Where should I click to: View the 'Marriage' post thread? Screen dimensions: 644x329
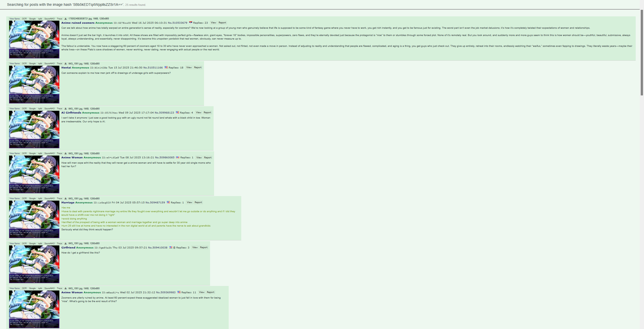pyautogui.click(x=189, y=202)
